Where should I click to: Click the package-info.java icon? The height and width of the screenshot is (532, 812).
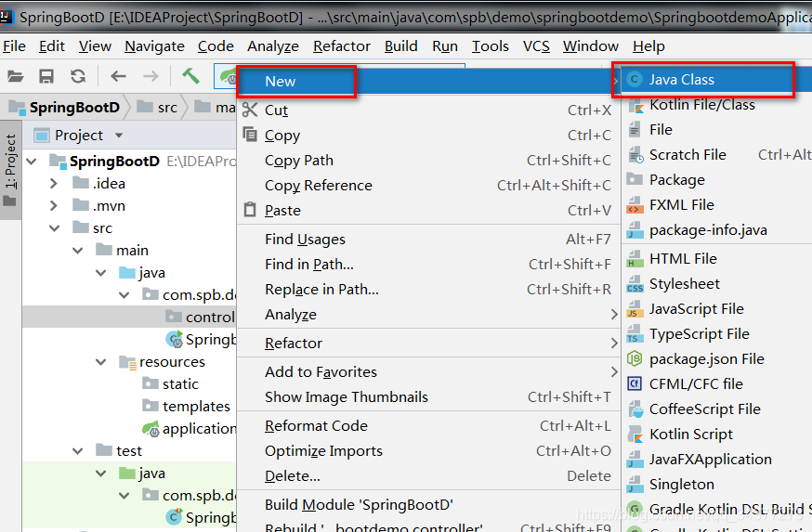(x=635, y=229)
